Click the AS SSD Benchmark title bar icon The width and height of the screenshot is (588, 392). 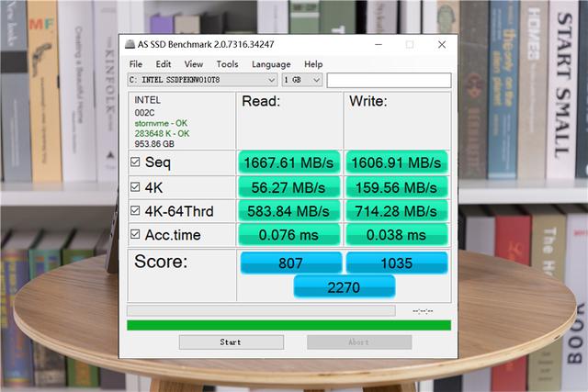point(130,44)
